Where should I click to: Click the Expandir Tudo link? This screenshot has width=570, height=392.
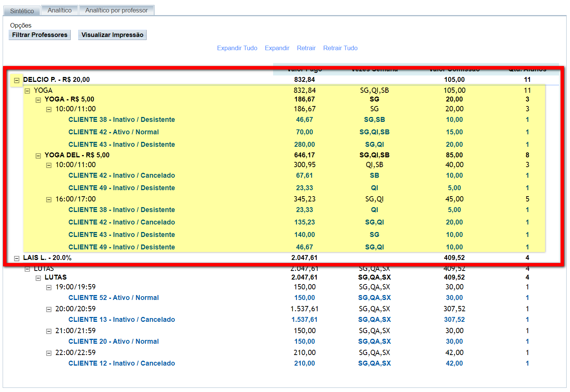point(237,48)
